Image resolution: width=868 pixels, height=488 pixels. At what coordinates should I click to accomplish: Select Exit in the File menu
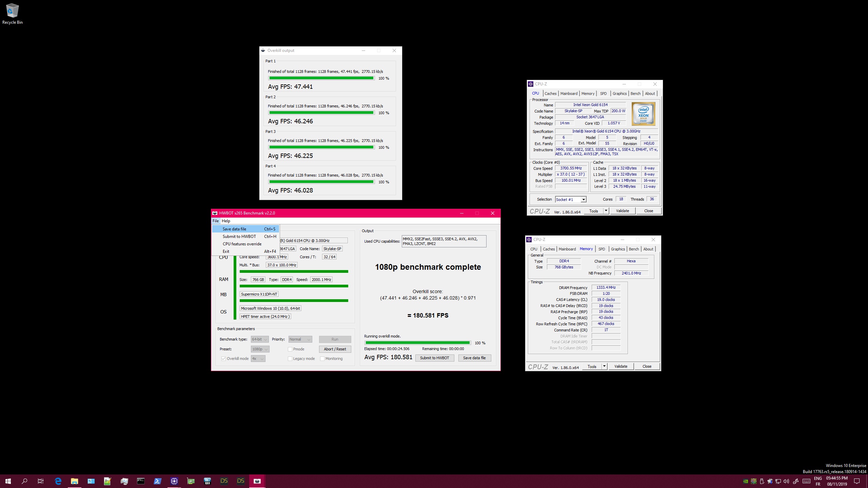(245, 251)
